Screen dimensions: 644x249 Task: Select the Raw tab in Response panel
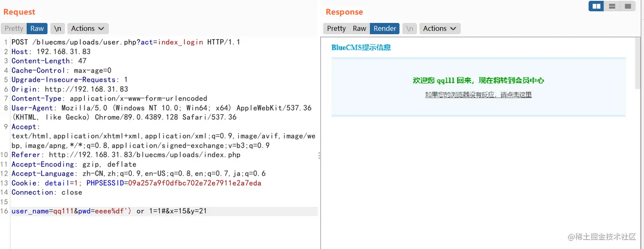click(x=359, y=29)
